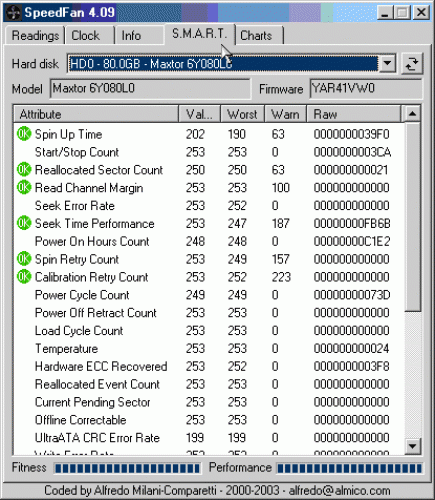
Task: Select the Current Pending Sector row
Action: [209, 402]
